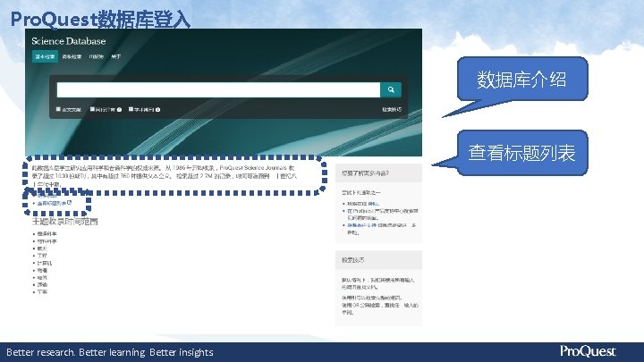Click the Science Database title

(x=69, y=41)
